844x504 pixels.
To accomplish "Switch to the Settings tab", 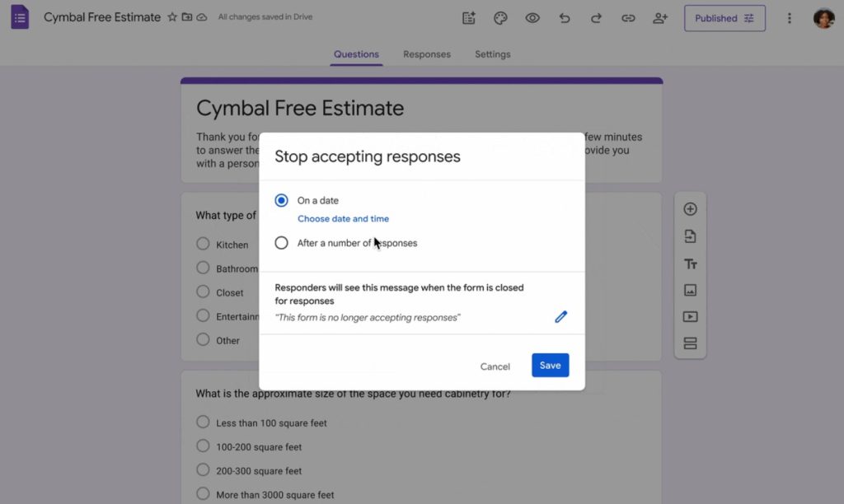I will pyautogui.click(x=493, y=54).
